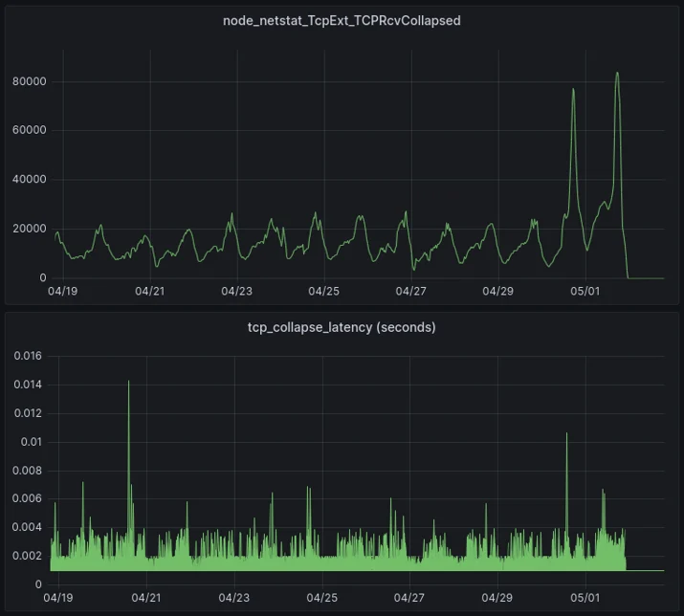Select 04/29 tick on bottom chart axis
The height and width of the screenshot is (616, 684).
pos(497,597)
